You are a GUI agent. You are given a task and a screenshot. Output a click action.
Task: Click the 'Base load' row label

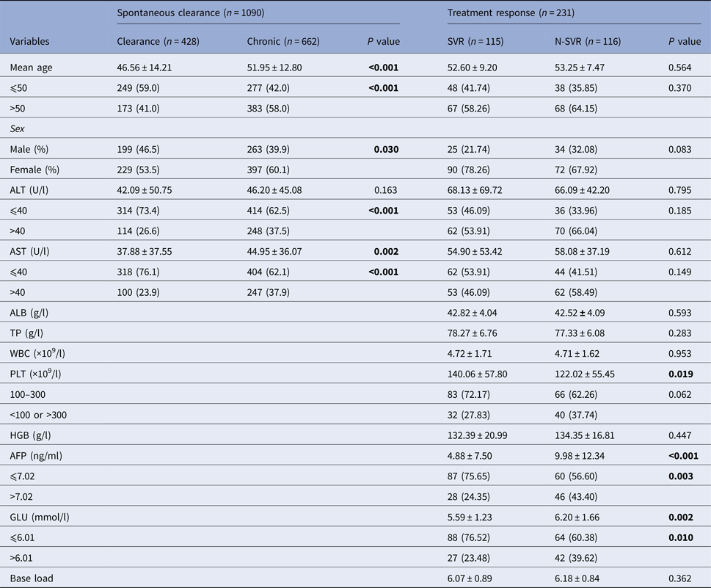point(31,578)
